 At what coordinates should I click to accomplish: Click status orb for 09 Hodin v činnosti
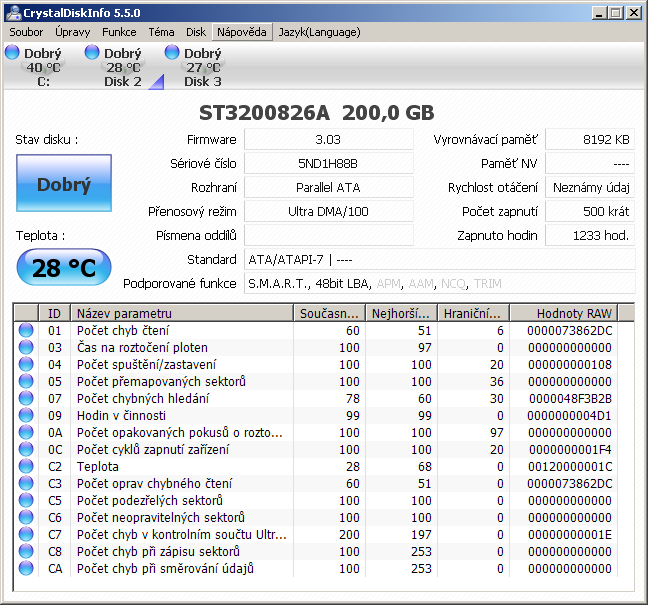tap(26, 415)
